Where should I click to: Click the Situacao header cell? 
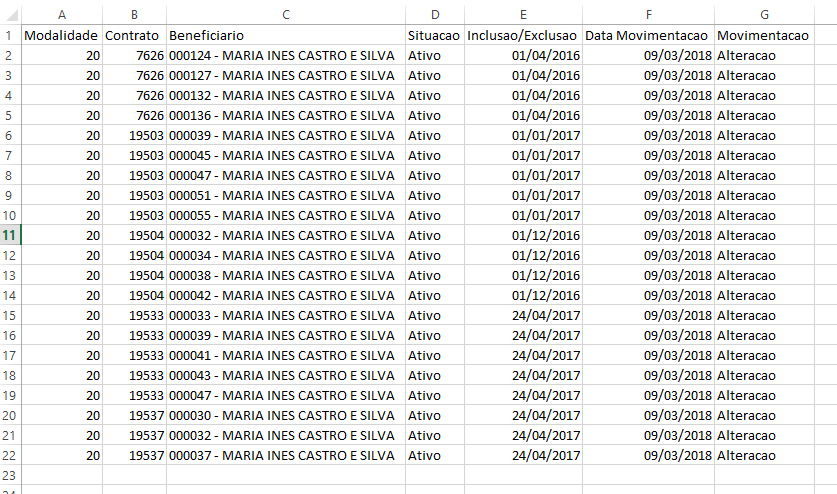(x=434, y=35)
